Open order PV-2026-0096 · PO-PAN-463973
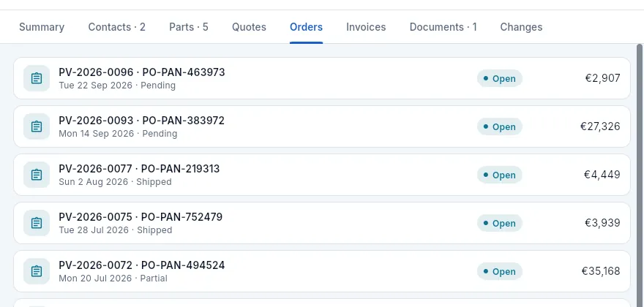Viewport: 644px width, 307px height. click(322, 78)
